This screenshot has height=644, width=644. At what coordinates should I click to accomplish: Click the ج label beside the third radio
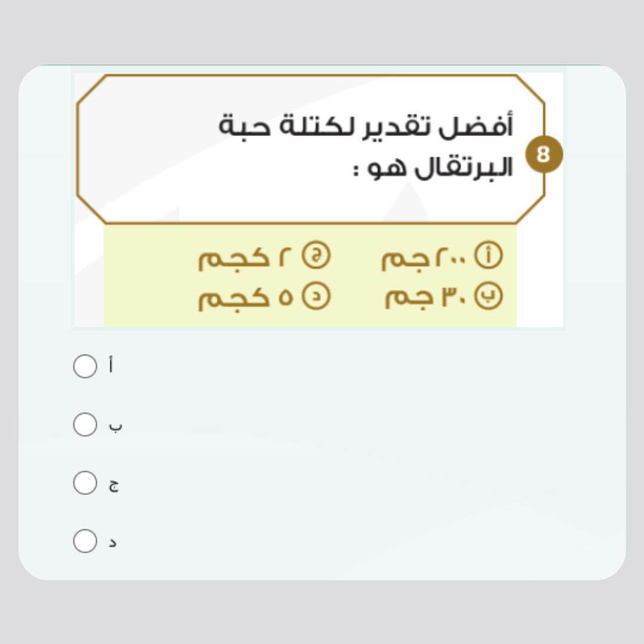click(x=113, y=485)
